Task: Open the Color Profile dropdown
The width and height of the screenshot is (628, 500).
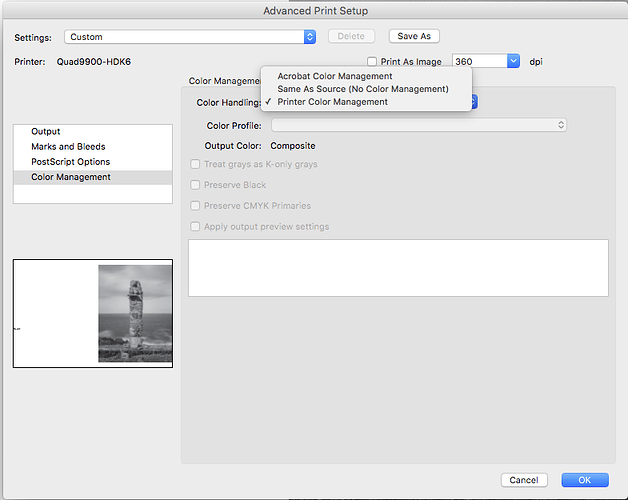Action: [x=419, y=125]
